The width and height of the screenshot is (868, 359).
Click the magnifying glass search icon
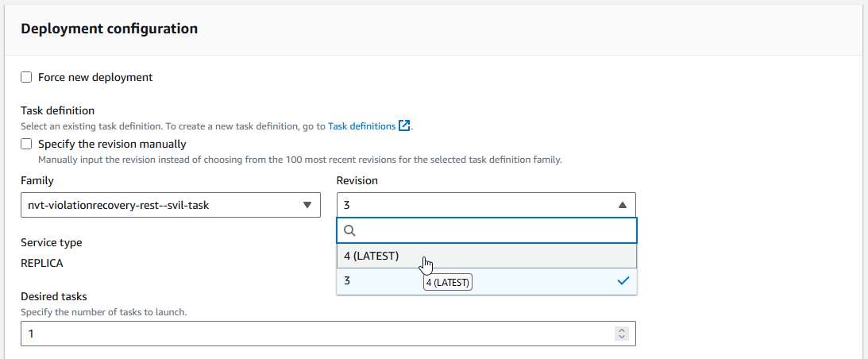tap(349, 230)
